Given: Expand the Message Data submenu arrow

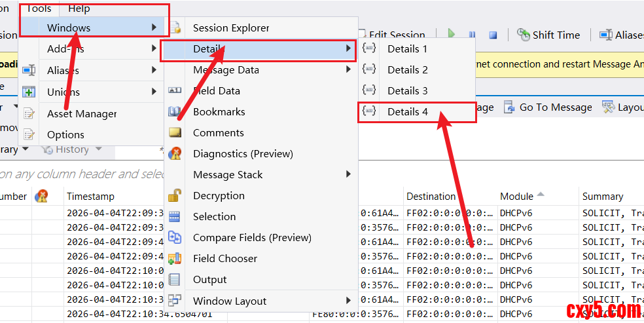Looking at the screenshot, I should (348, 69).
